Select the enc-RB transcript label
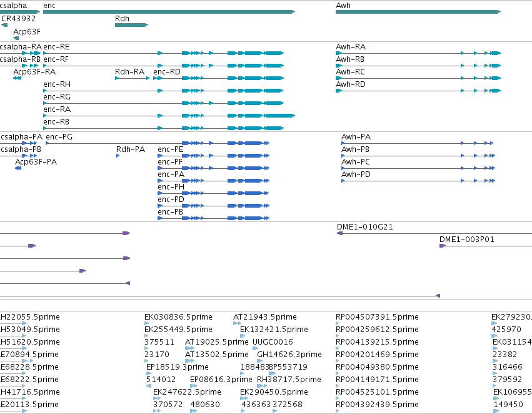This screenshot has height=414, width=532. click(56, 122)
